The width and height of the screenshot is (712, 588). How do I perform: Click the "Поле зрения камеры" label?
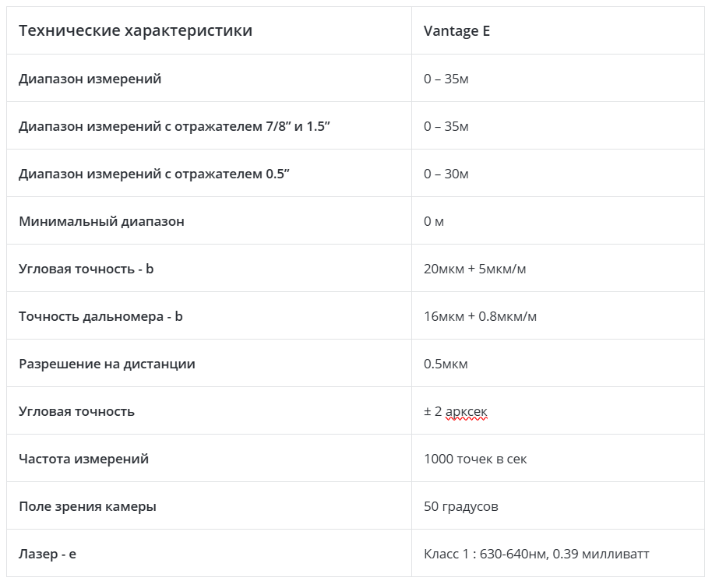coord(88,506)
